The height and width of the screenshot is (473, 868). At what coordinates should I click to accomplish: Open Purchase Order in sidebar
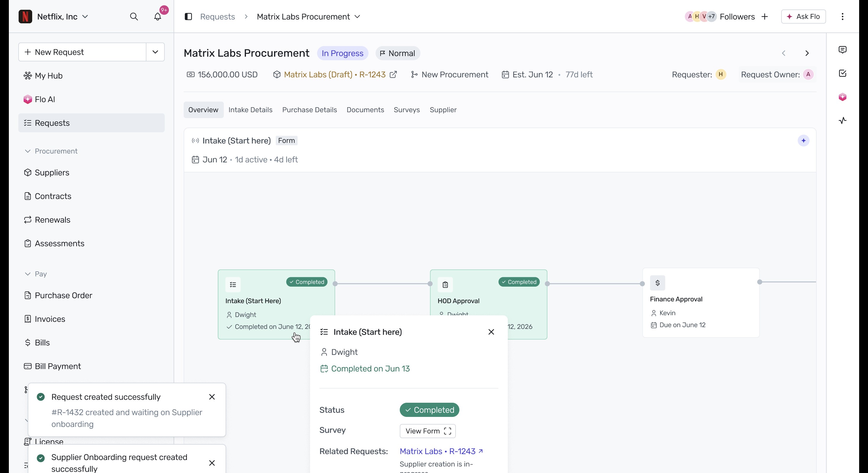click(x=91, y=296)
